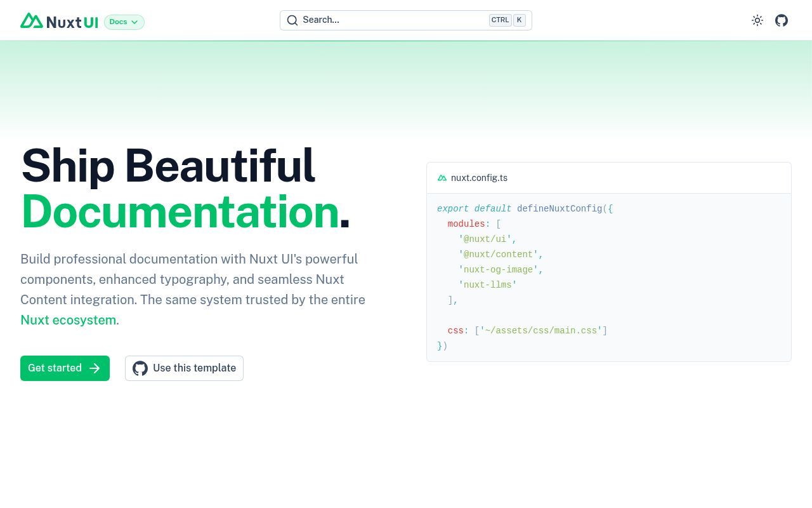Click GitHub icon in Use this template
This screenshot has width=812, height=508.
pyautogui.click(x=140, y=368)
